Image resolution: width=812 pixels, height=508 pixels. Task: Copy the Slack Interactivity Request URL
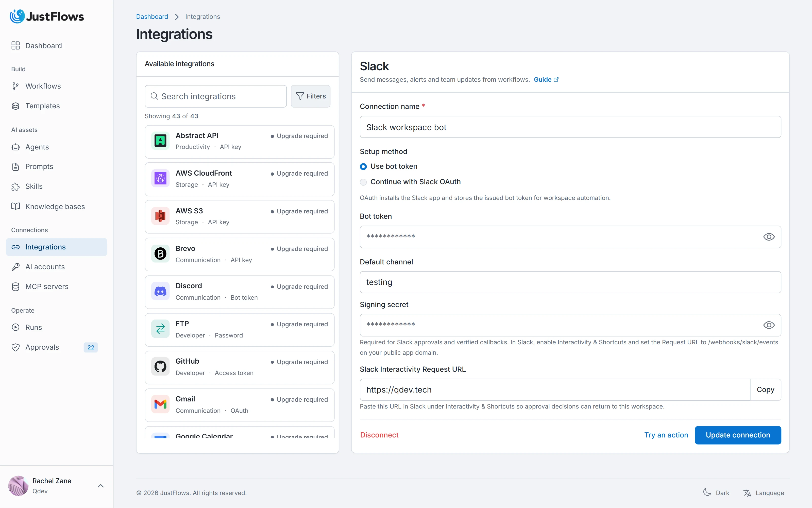tap(765, 390)
